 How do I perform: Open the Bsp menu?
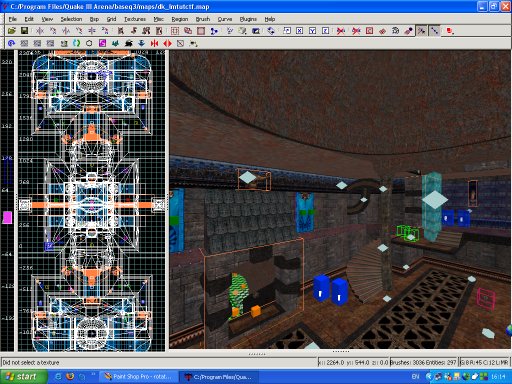pos(94,19)
